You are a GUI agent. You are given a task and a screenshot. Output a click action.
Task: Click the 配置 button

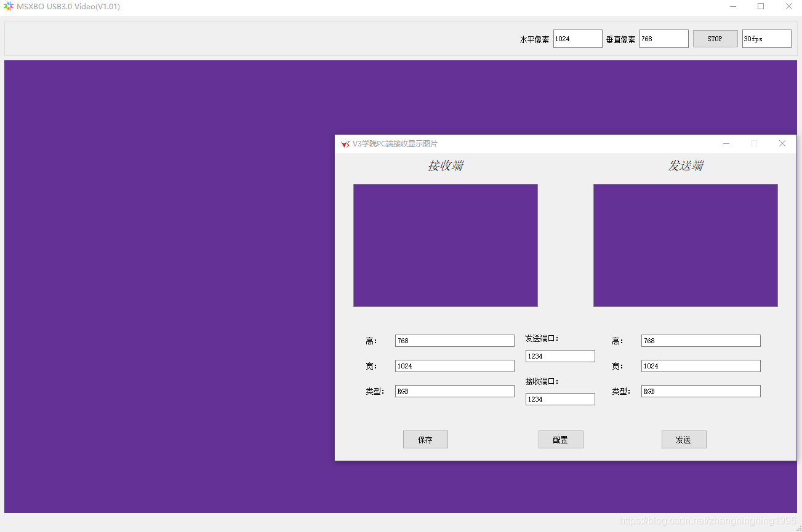[561, 440]
